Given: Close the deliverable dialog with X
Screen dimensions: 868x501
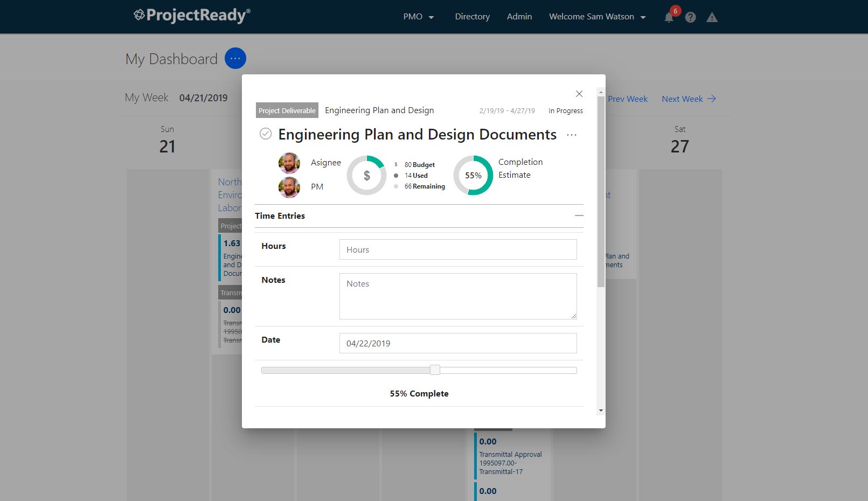Looking at the screenshot, I should 579,94.
